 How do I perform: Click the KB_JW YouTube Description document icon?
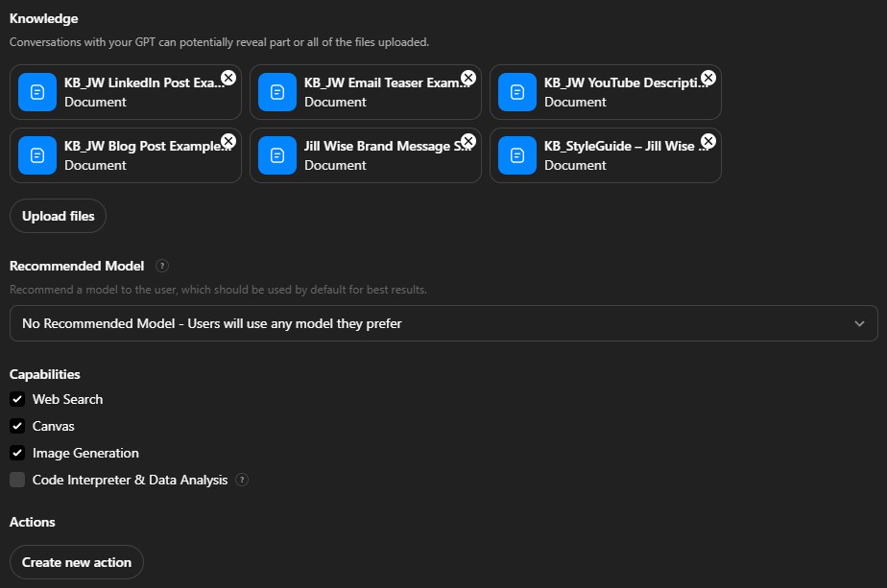tap(517, 92)
